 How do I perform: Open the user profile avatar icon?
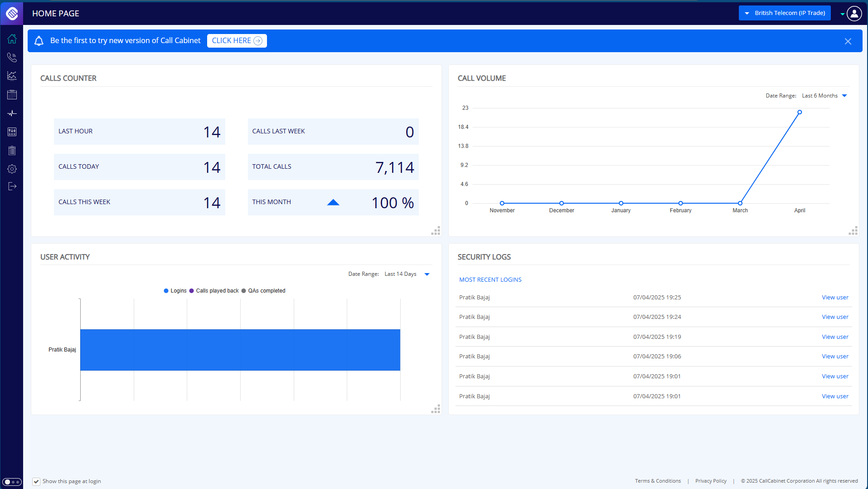tap(854, 13)
